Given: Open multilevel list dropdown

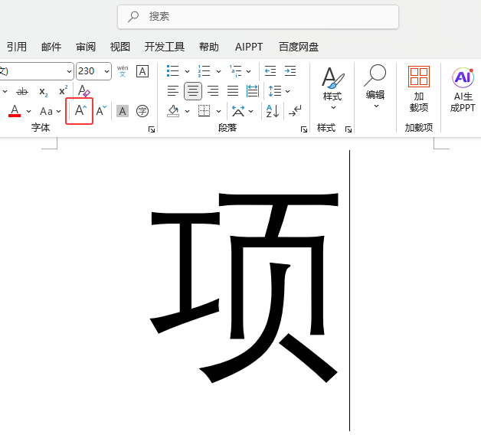Looking at the screenshot, I should [248, 71].
